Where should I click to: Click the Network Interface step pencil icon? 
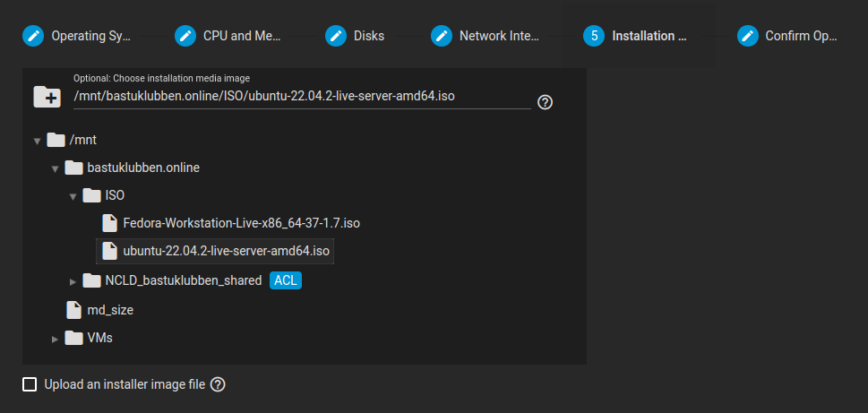click(x=442, y=37)
